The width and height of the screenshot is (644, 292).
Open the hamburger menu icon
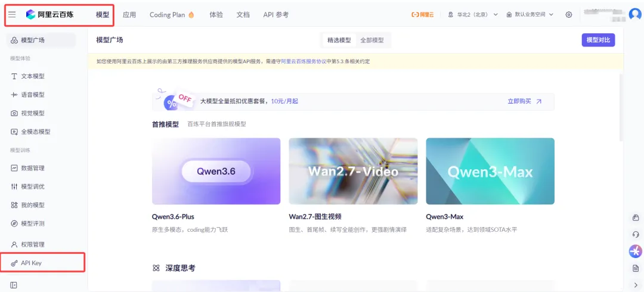coord(12,14)
